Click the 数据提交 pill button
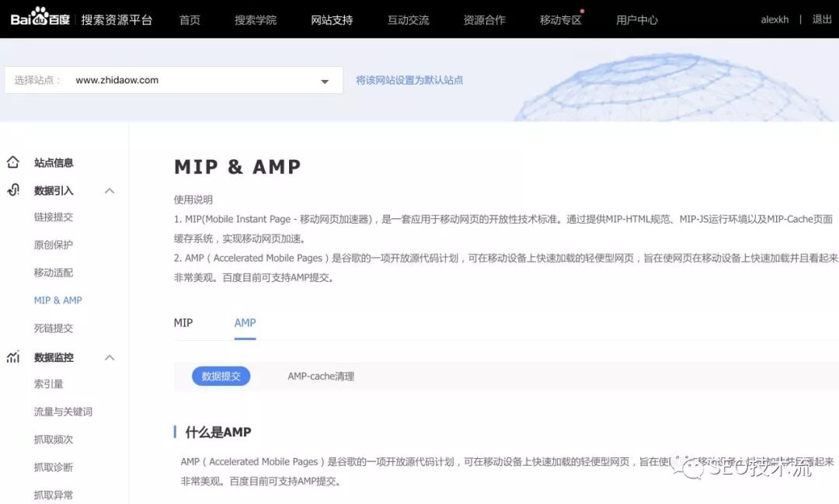 (x=221, y=377)
